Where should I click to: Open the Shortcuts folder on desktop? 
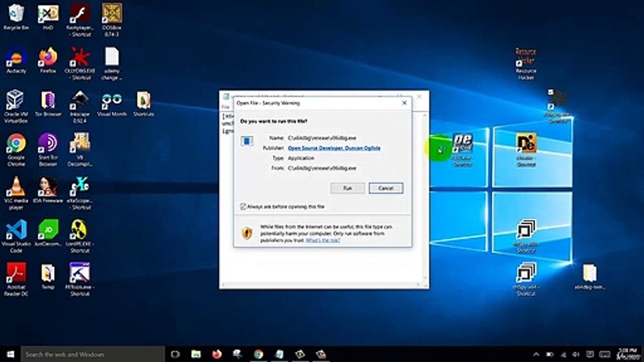(x=143, y=103)
